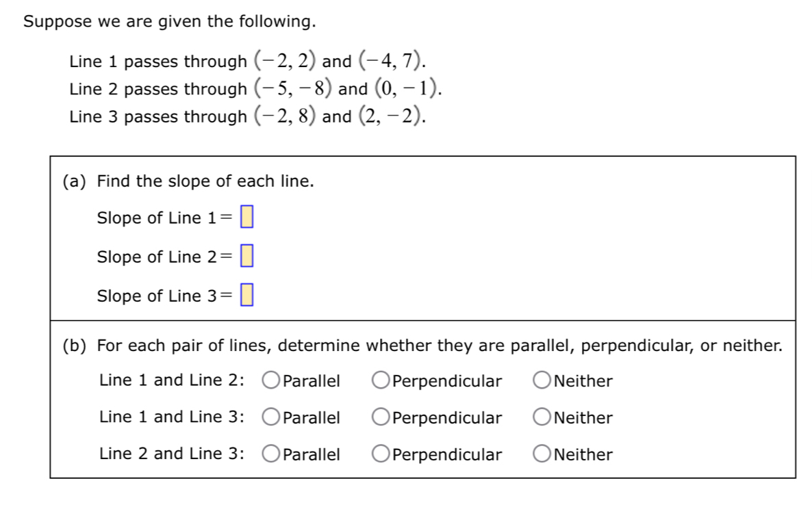
Task: Mark Line 1 and Line 3 as Perpendicular
Action: pyautogui.click(x=381, y=417)
